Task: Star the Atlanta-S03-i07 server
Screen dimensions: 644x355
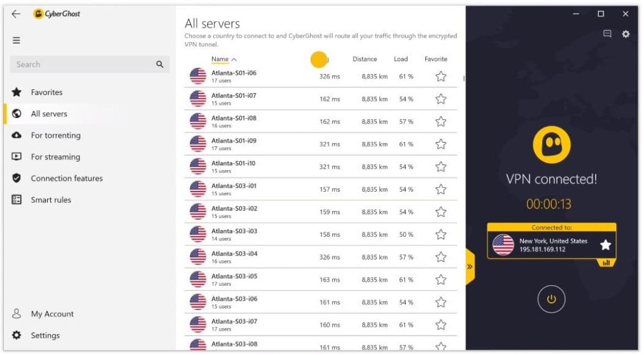Action: pos(441,325)
